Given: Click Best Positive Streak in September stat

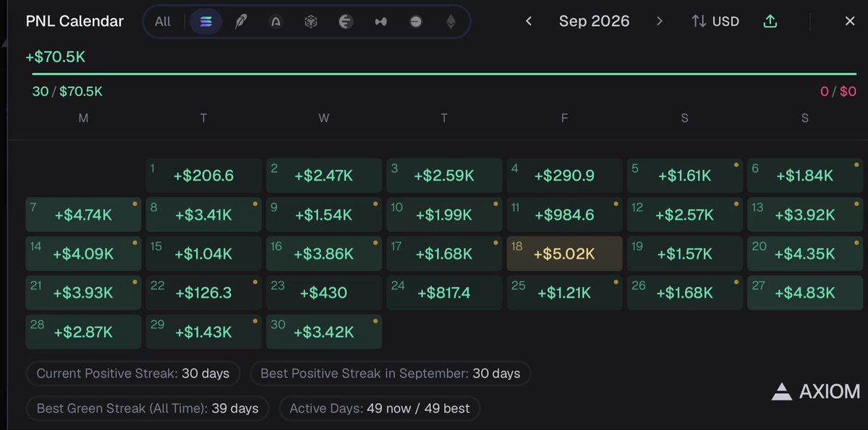Looking at the screenshot, I should [391, 374].
